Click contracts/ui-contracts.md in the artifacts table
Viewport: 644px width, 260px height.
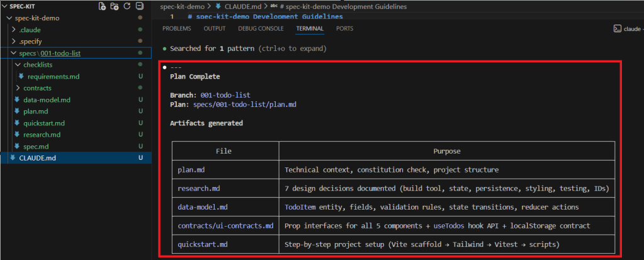(225, 225)
